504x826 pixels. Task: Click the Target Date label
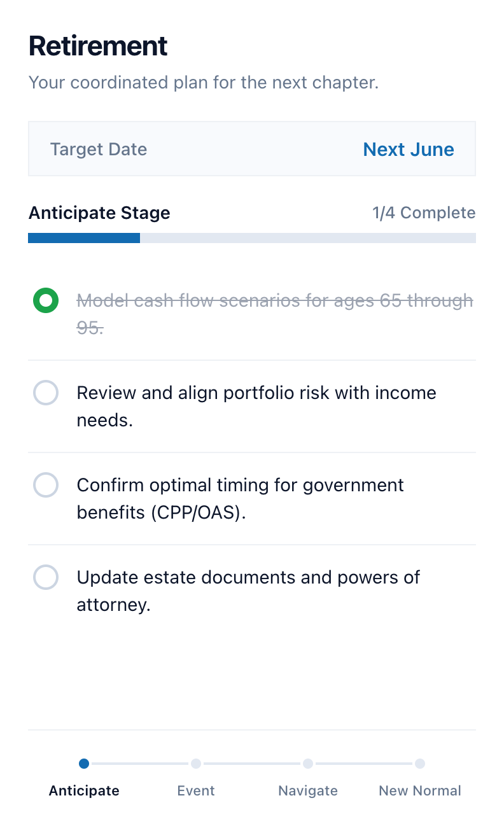(x=99, y=150)
